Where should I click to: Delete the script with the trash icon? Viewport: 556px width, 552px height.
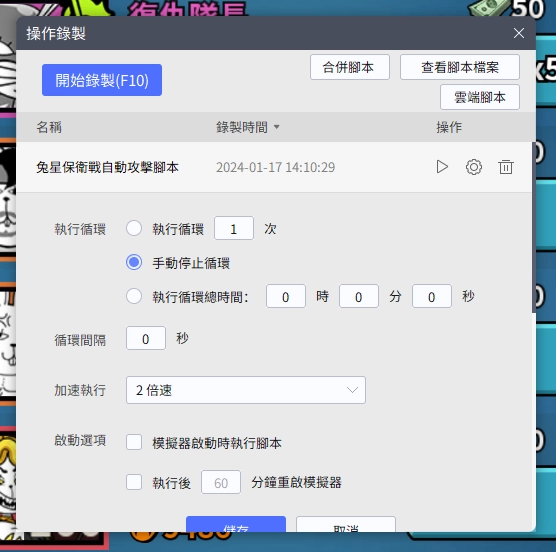[506, 167]
